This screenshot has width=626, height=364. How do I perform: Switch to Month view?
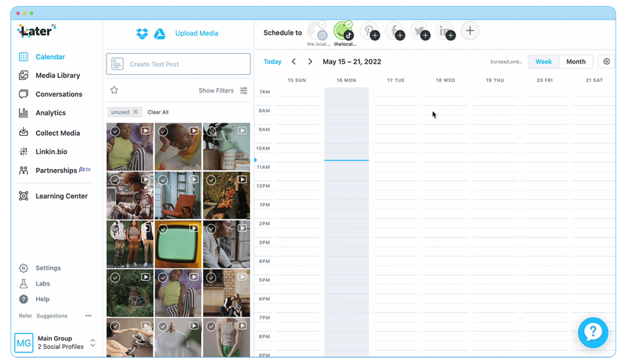(576, 62)
